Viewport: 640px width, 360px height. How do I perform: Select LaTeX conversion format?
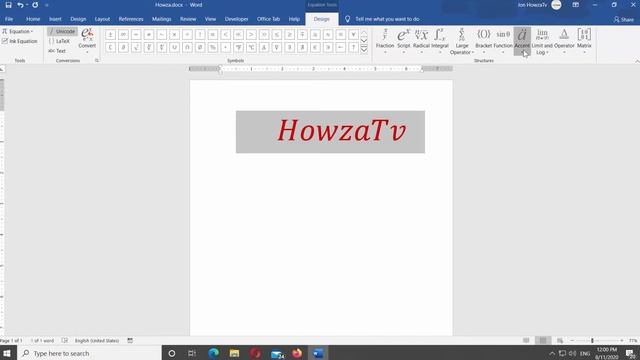tap(60, 41)
